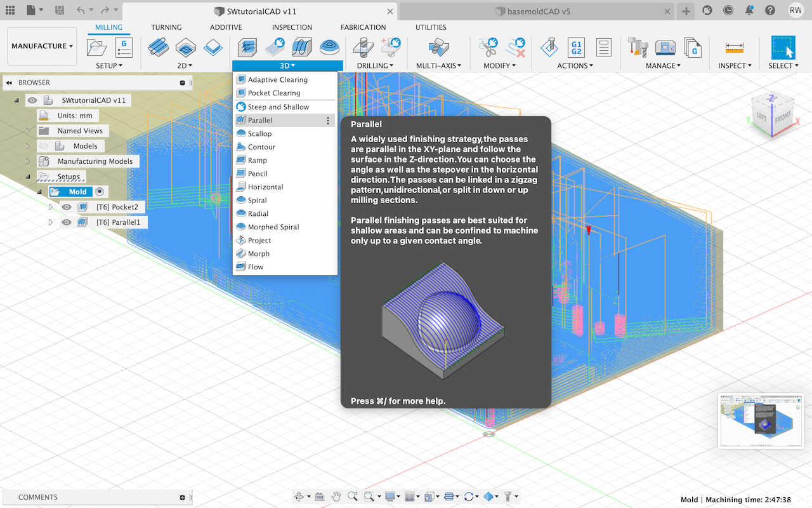The height and width of the screenshot is (508, 812).
Task: Open the SETUP dropdown
Action: click(109, 66)
